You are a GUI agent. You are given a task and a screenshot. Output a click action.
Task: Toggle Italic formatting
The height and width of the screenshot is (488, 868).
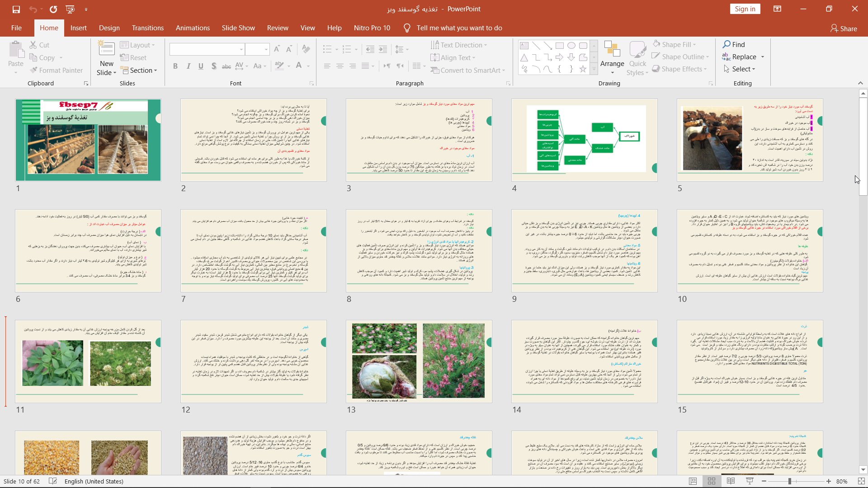point(188,66)
